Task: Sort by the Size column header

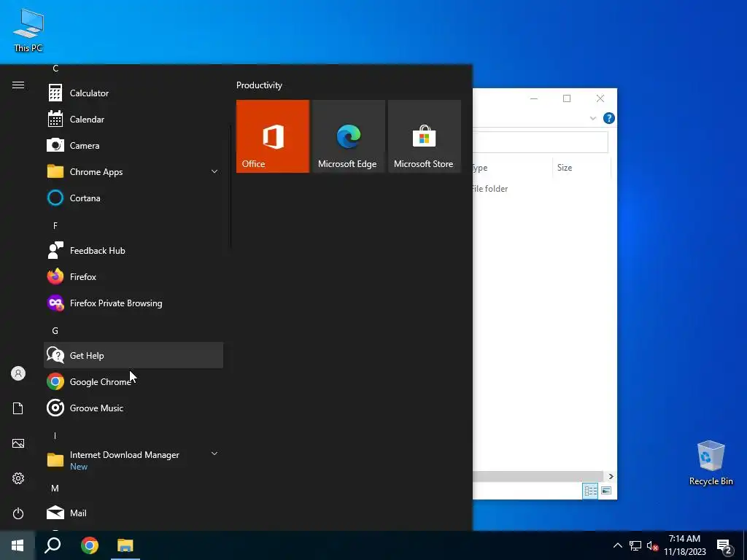Action: (581, 168)
